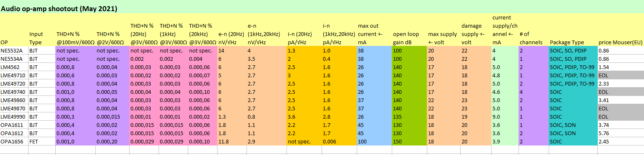This screenshot has width=644, height=155.
Task: Select the '150' open loop gain cell
Action: [x=409, y=141]
